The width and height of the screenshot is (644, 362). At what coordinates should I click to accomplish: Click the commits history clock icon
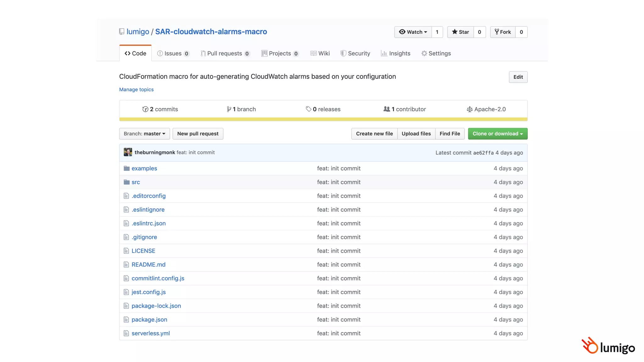(x=145, y=109)
